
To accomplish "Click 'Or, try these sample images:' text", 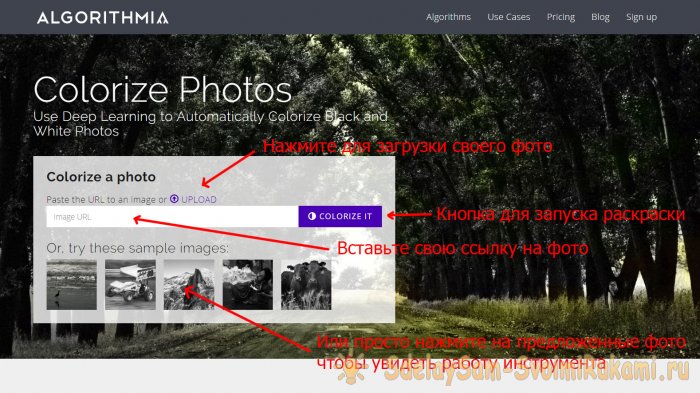I will [138, 248].
